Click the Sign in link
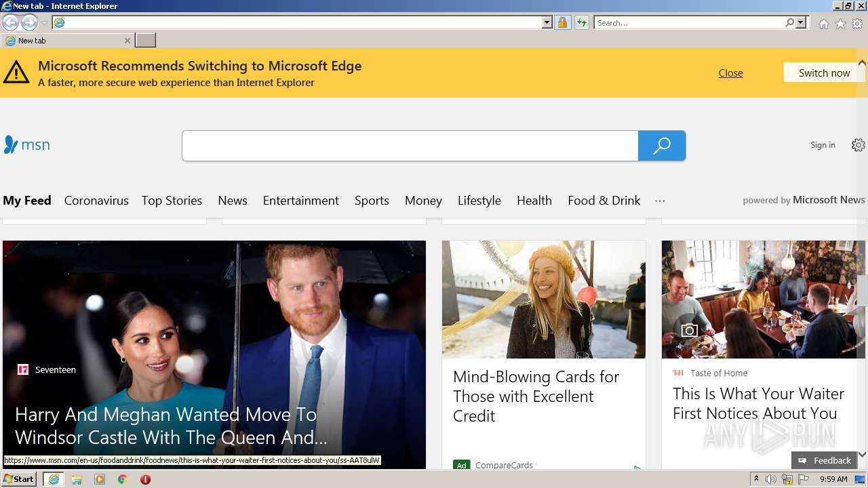The width and height of the screenshot is (868, 488). tap(823, 145)
